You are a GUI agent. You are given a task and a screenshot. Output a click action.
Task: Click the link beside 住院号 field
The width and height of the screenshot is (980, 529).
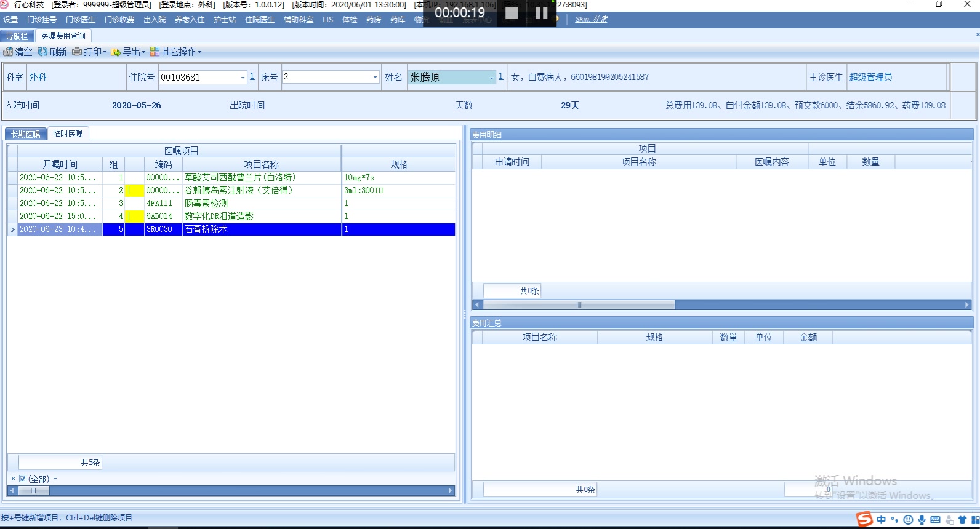click(x=252, y=77)
